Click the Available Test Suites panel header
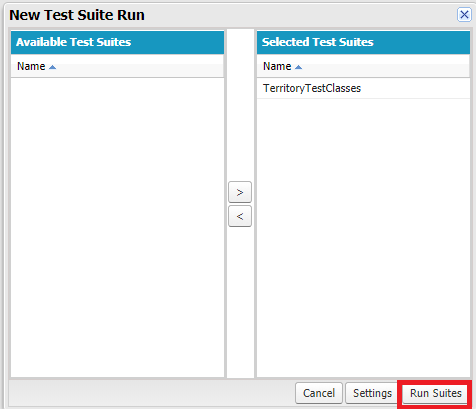Viewport: 476px width, 409px height. coord(117,42)
